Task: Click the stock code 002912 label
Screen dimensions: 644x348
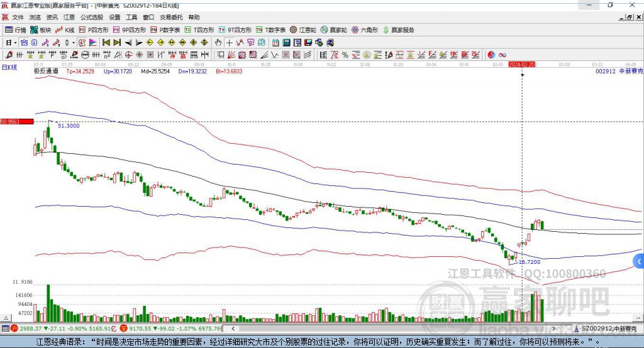Action: pyautogui.click(x=606, y=72)
